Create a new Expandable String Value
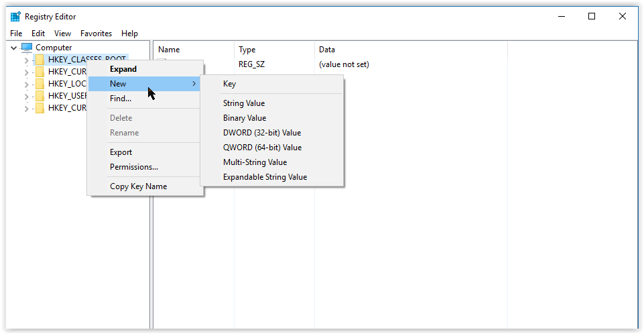The height and width of the screenshot is (334, 644). [272, 177]
